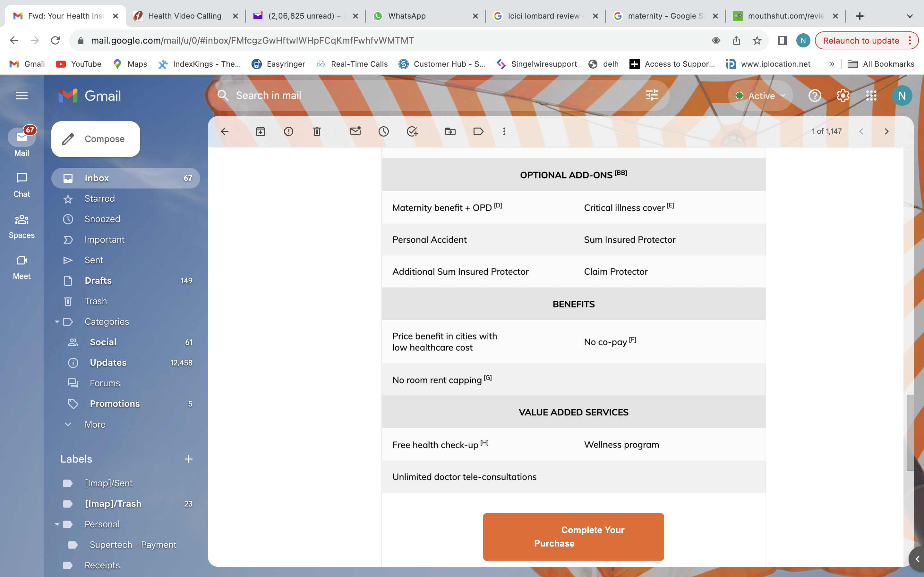Open the Drafts folder
This screenshot has width=924, height=577.
pos(98,280)
